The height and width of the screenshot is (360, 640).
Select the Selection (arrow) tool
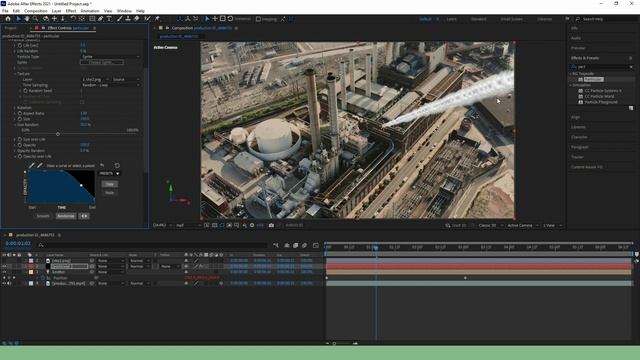tap(18, 19)
